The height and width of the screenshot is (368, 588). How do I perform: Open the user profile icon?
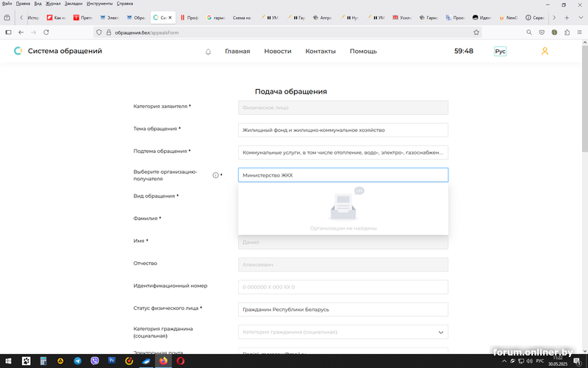(x=545, y=52)
